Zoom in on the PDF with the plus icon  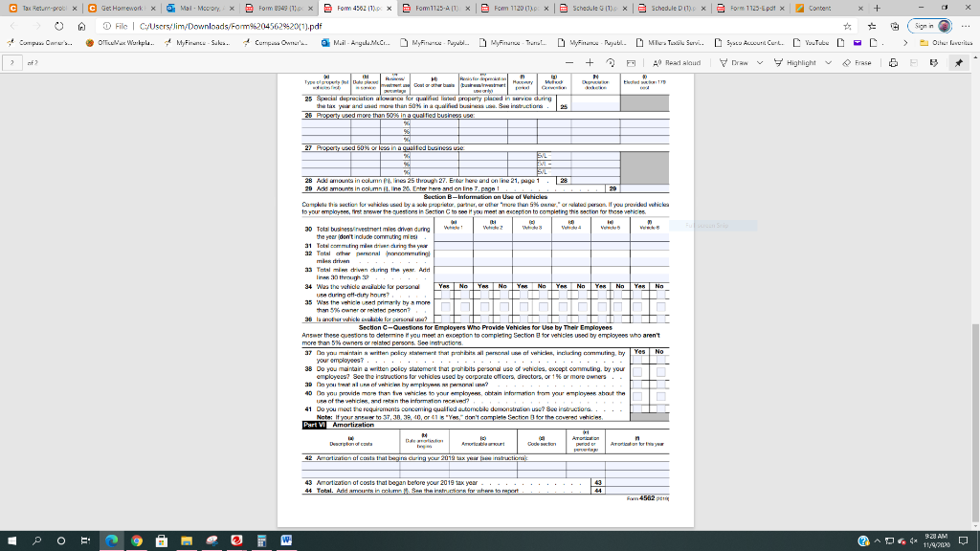[590, 63]
